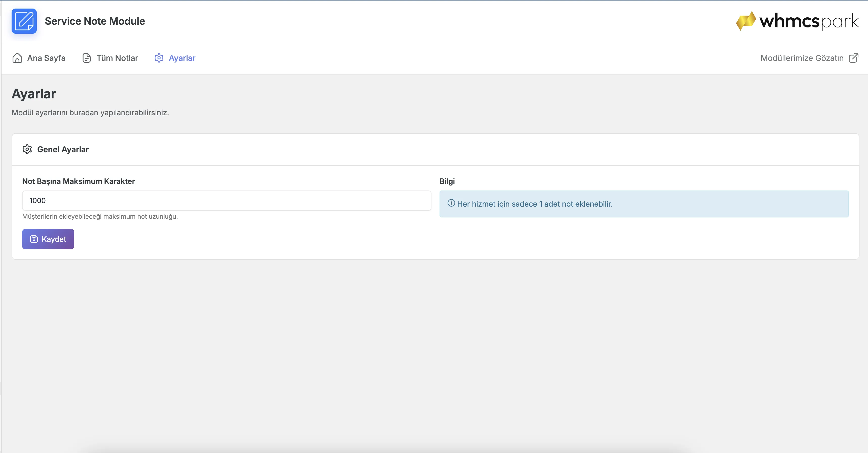Viewport: 868px width, 453px height.
Task: Click the 'Müşterilerin ekleyebileceği maksimum not uzunluğu' hint
Action: click(x=100, y=216)
